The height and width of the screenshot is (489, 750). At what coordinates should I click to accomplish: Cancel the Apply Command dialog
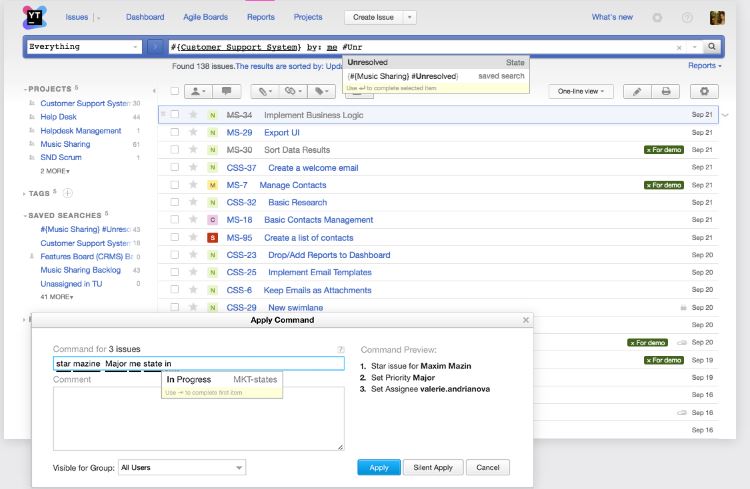[487, 467]
